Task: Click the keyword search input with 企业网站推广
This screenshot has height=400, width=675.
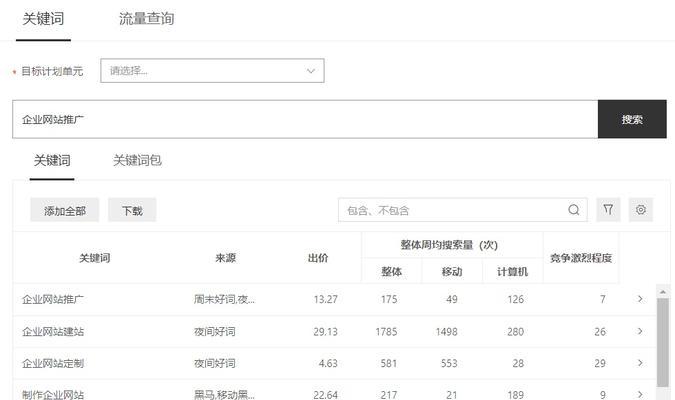Action: coord(305,119)
